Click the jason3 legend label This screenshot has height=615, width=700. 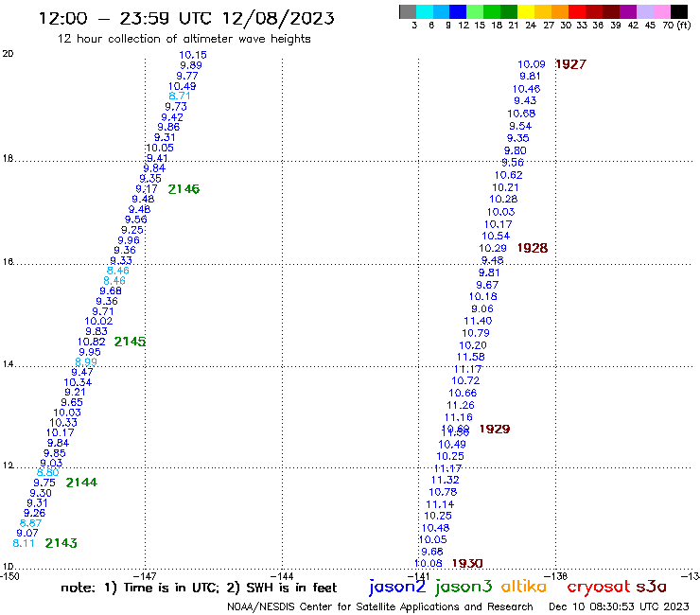464,587
